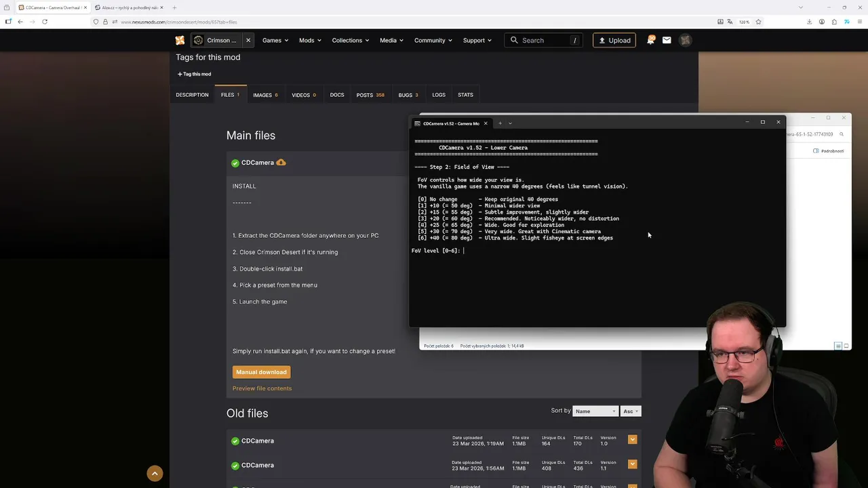Image resolution: width=868 pixels, height=488 pixels.
Task: Open the Logs tab
Action: point(439,95)
